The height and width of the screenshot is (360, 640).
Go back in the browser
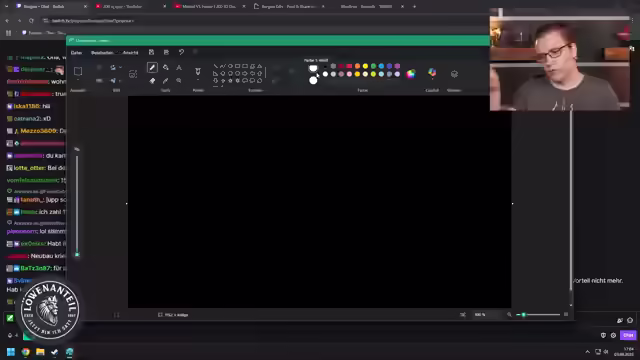[7, 20]
